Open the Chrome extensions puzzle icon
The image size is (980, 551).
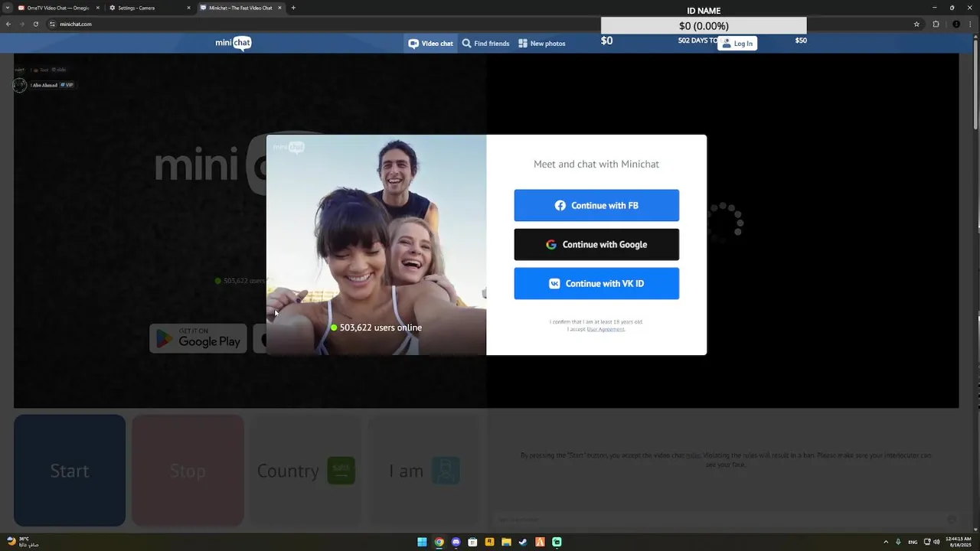936,24
